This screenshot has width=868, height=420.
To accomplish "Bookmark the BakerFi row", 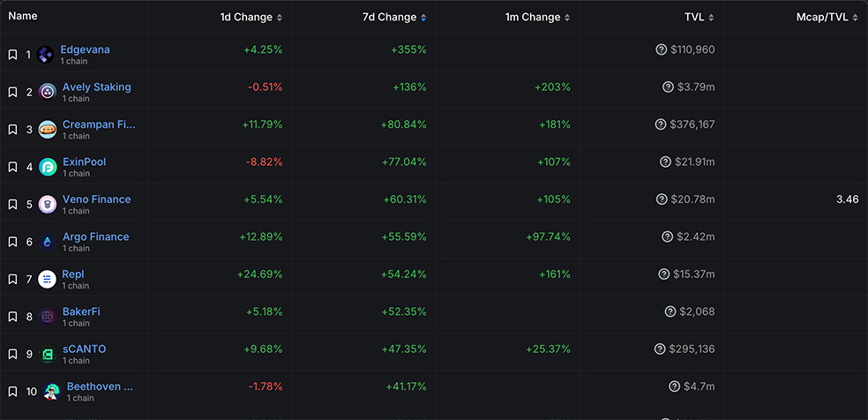I will tap(13, 316).
